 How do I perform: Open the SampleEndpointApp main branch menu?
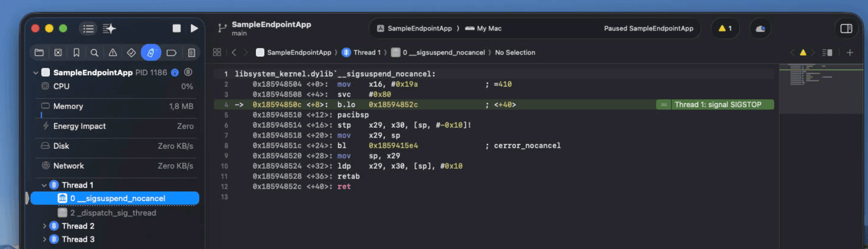coord(271,28)
